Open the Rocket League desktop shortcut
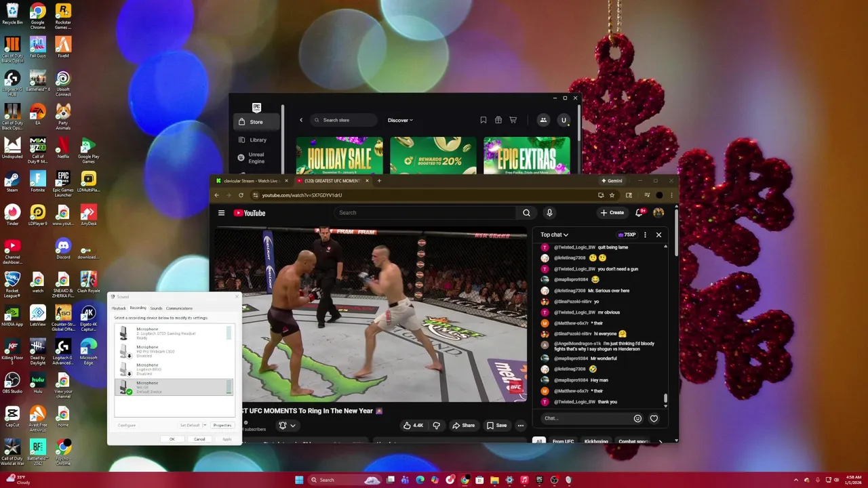Screen dimensions: 868x488 click(12, 285)
